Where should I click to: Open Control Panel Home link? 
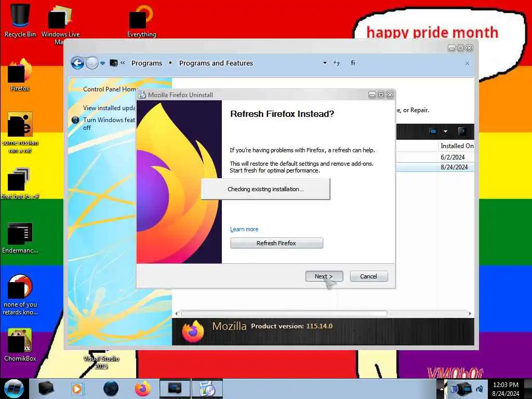110,89
